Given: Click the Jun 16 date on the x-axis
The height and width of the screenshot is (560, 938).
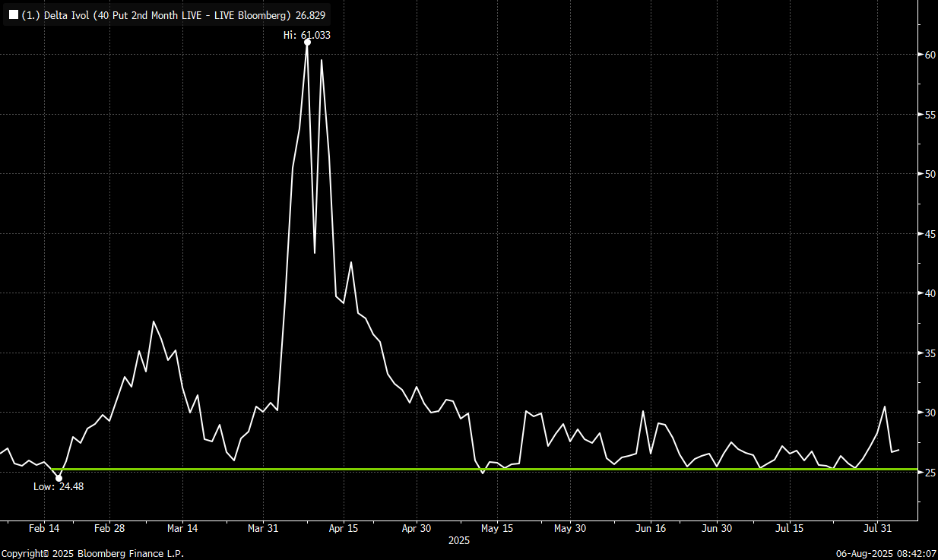Looking at the screenshot, I should tap(651, 528).
